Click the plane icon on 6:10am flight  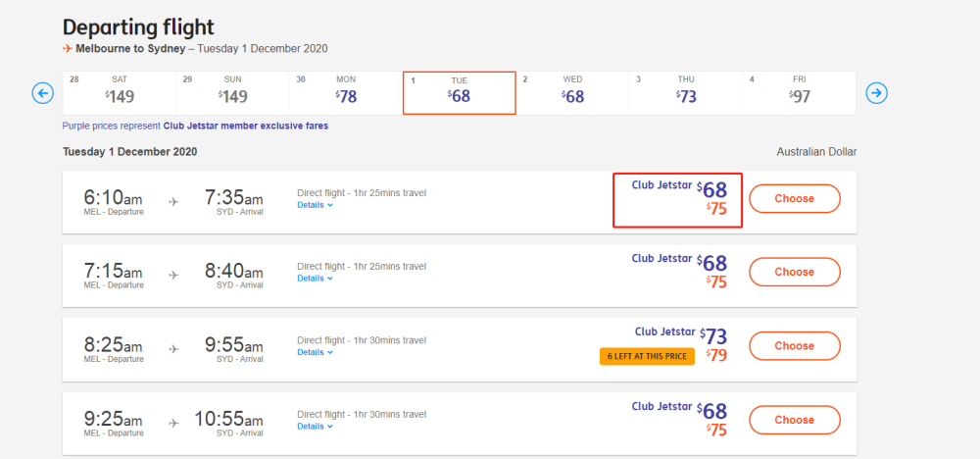(x=173, y=202)
